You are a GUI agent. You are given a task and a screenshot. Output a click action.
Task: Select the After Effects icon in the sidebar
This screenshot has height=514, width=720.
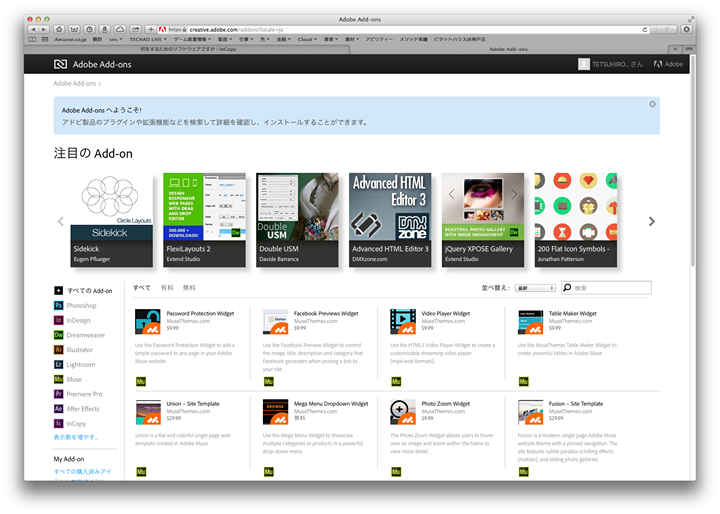(x=58, y=408)
